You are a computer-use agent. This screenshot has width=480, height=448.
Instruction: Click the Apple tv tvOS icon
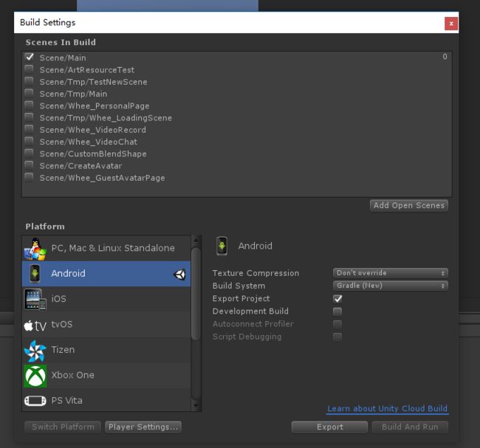point(35,325)
